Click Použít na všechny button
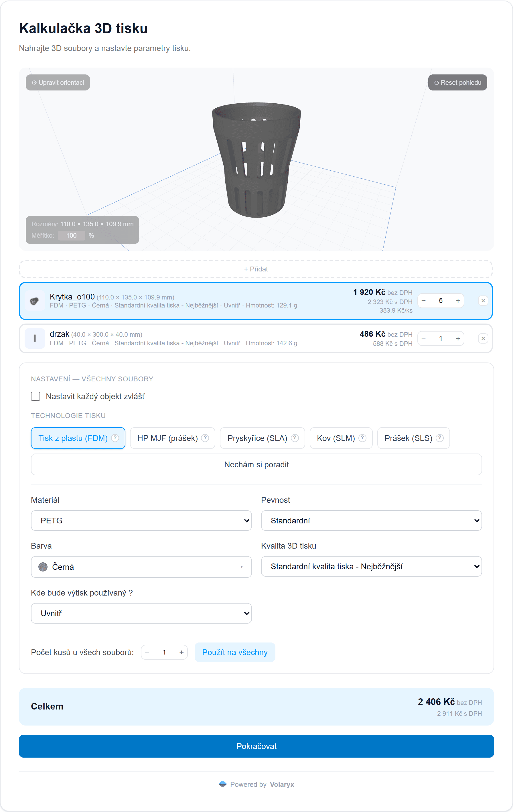The height and width of the screenshot is (812, 513). pos(235,653)
